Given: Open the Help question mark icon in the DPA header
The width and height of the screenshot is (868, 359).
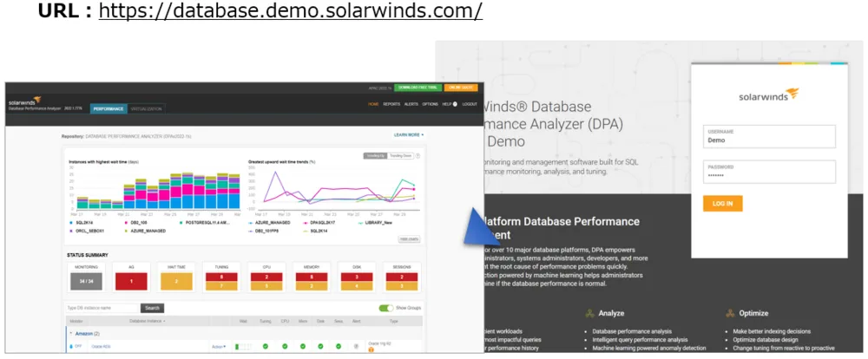Looking at the screenshot, I should pos(455,104).
